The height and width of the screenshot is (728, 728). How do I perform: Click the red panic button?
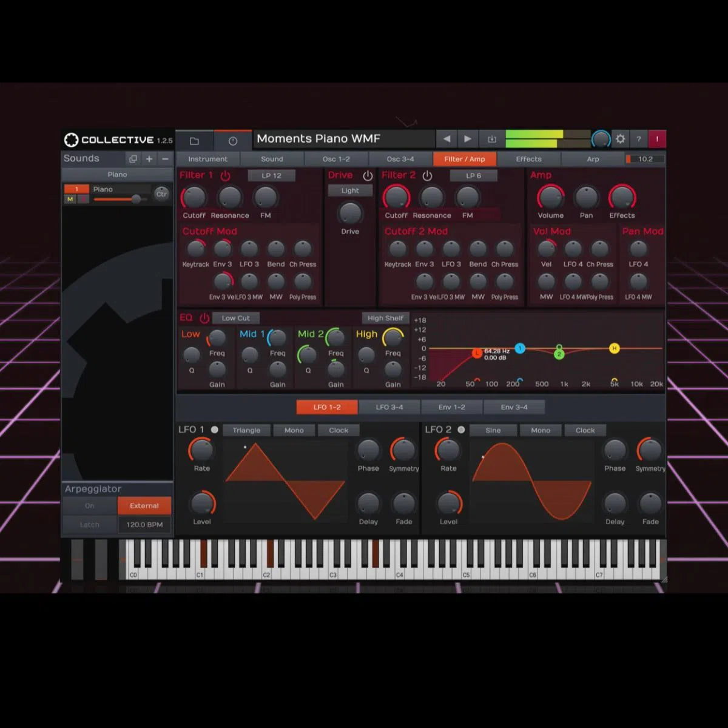click(x=657, y=139)
